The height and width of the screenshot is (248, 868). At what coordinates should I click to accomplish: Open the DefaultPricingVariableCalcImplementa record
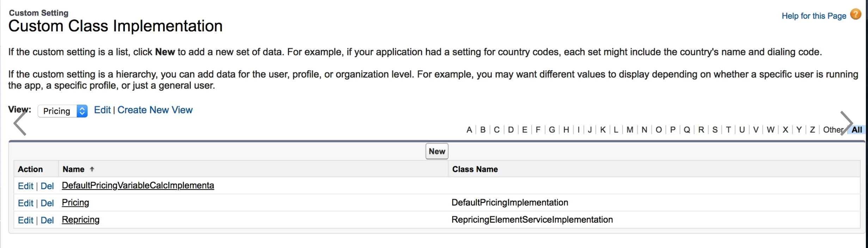pyautogui.click(x=138, y=185)
